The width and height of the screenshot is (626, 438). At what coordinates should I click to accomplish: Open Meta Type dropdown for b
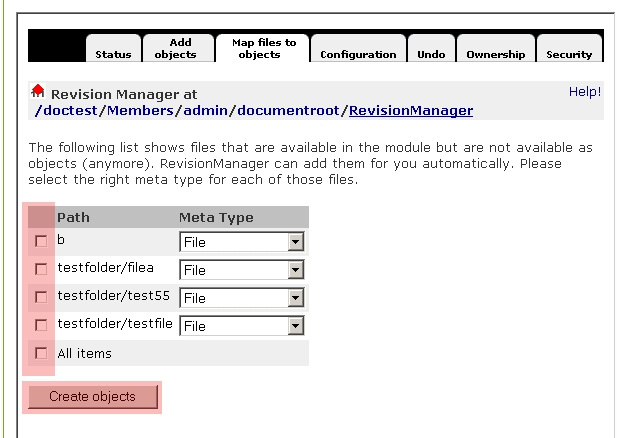pyautogui.click(x=241, y=242)
